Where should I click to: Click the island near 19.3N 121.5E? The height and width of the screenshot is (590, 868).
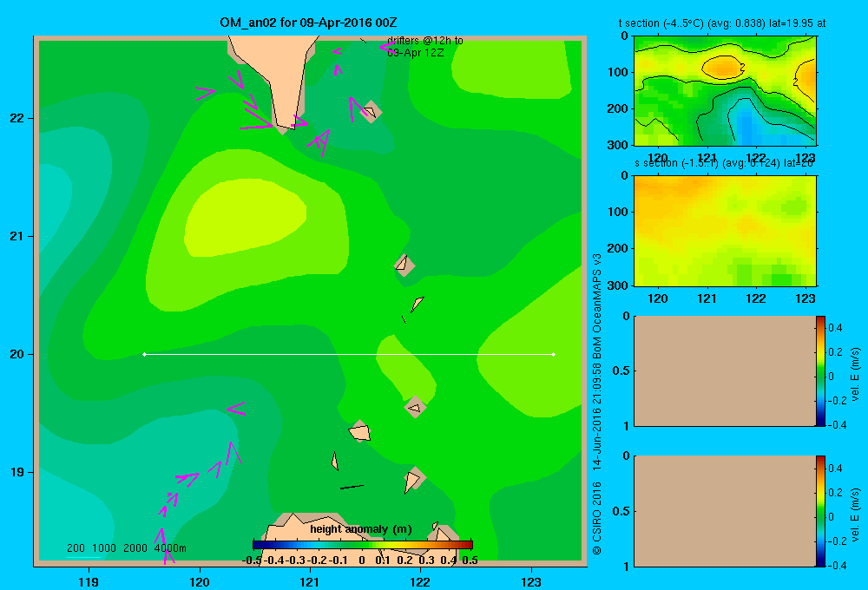click(x=360, y=431)
